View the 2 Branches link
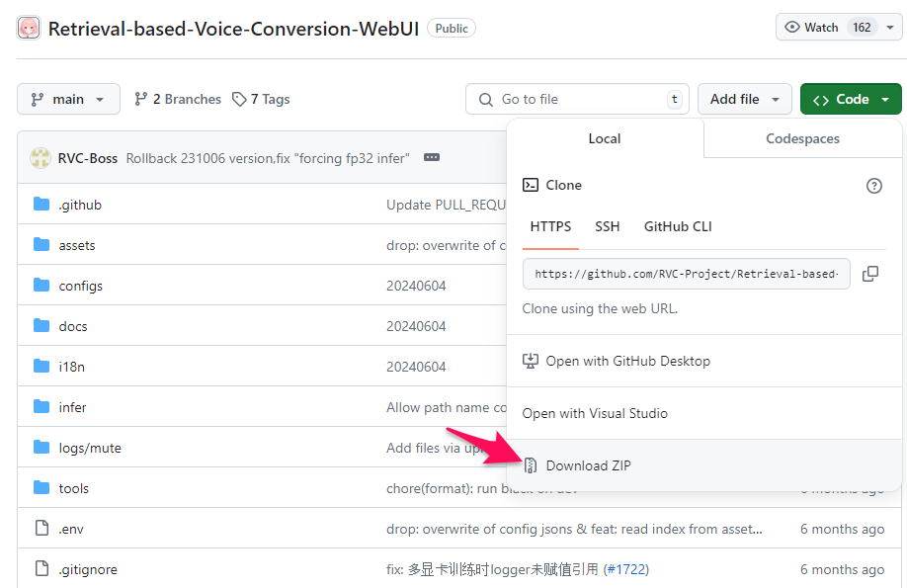Image resolution: width=907 pixels, height=588 pixels. 178,99
